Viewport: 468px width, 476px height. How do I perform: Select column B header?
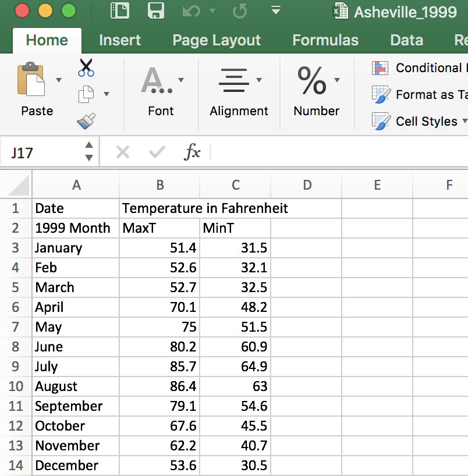point(159,185)
